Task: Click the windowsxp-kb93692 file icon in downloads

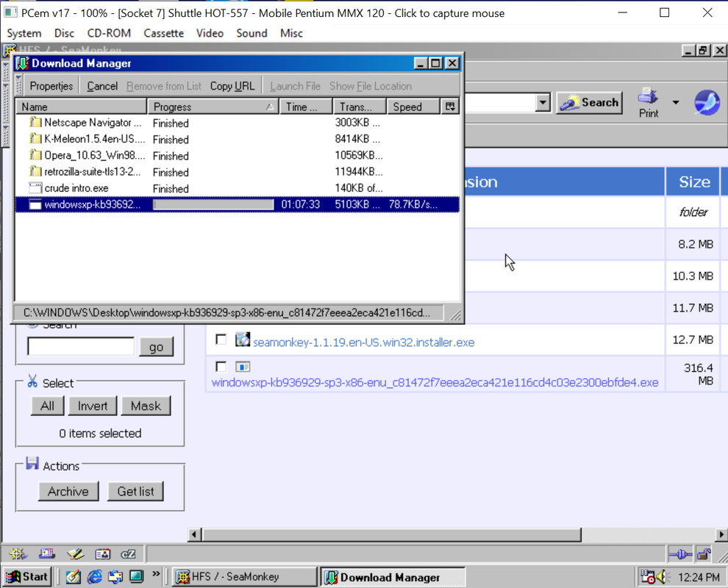Action: (35, 204)
